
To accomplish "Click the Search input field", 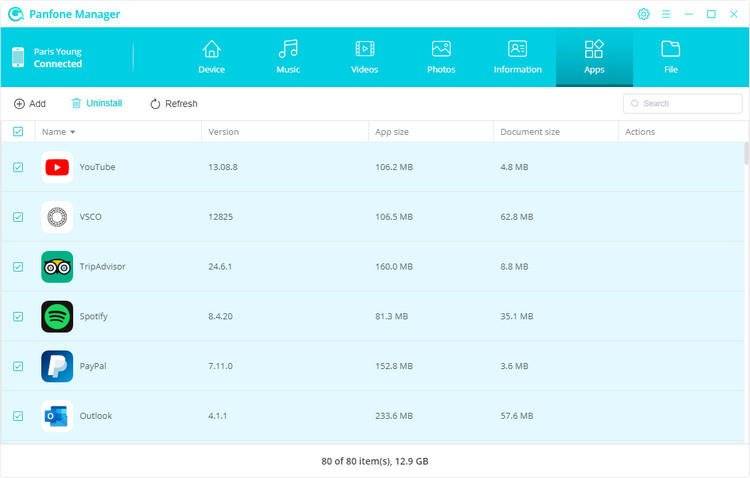I will pos(683,103).
